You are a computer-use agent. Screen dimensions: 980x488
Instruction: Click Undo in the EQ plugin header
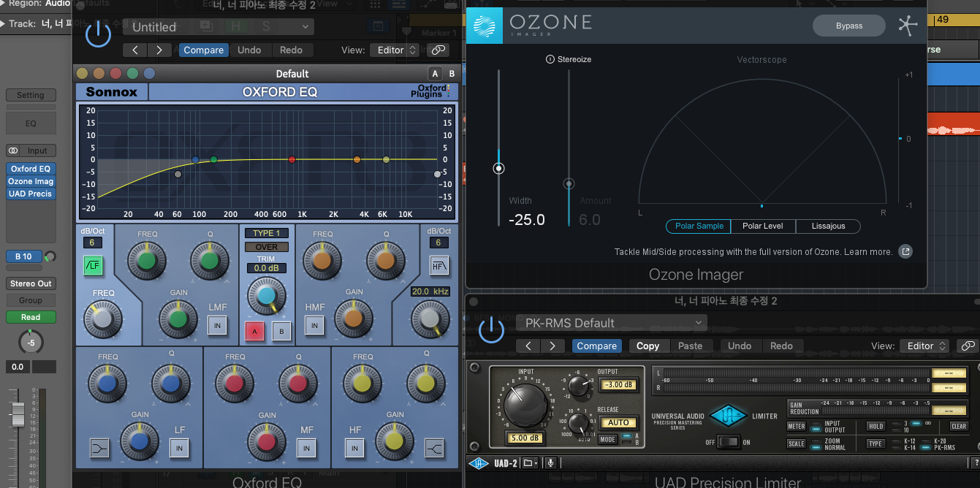pyautogui.click(x=249, y=50)
